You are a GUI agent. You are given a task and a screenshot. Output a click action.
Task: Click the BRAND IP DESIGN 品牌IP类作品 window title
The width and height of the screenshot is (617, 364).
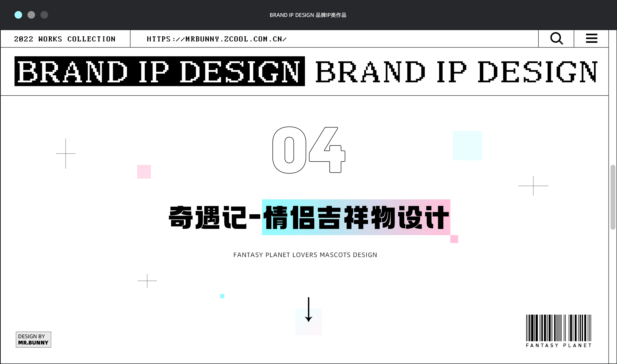308,15
